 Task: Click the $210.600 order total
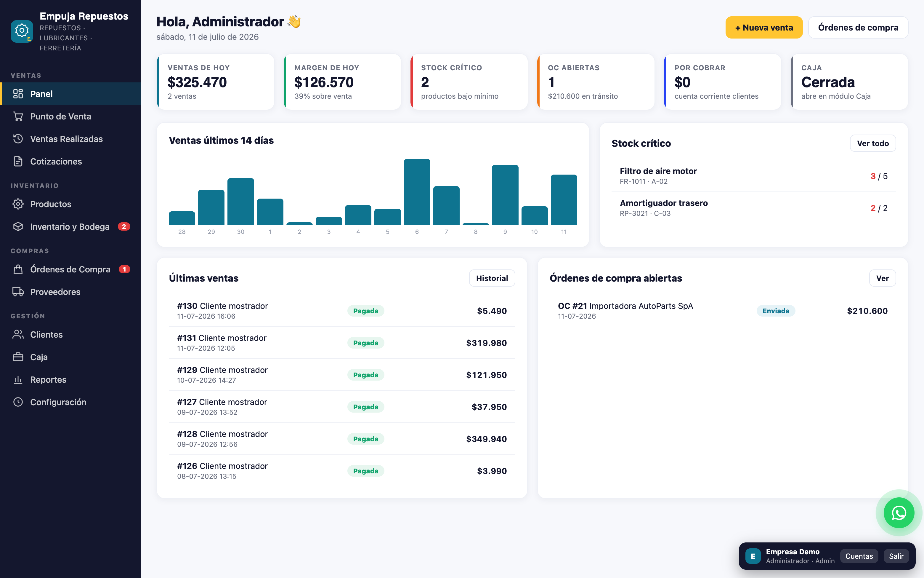tap(867, 311)
